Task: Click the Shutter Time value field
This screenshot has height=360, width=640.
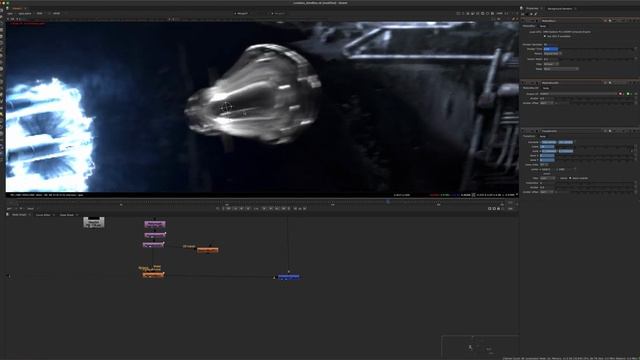Action: (x=550, y=49)
